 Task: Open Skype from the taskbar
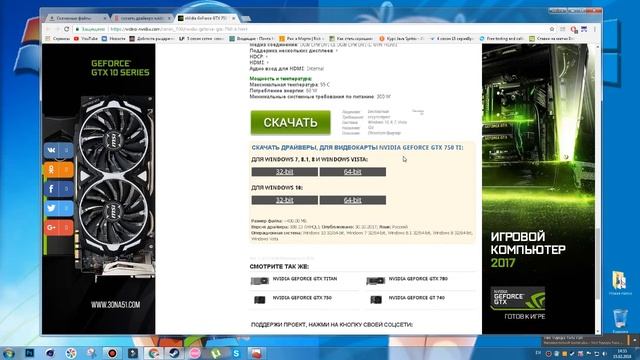236,353
